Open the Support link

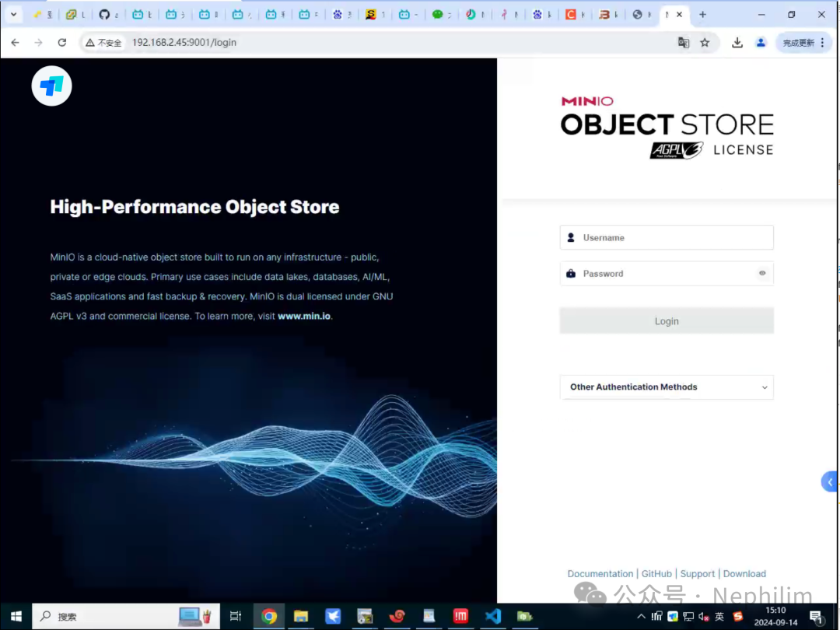(x=697, y=574)
